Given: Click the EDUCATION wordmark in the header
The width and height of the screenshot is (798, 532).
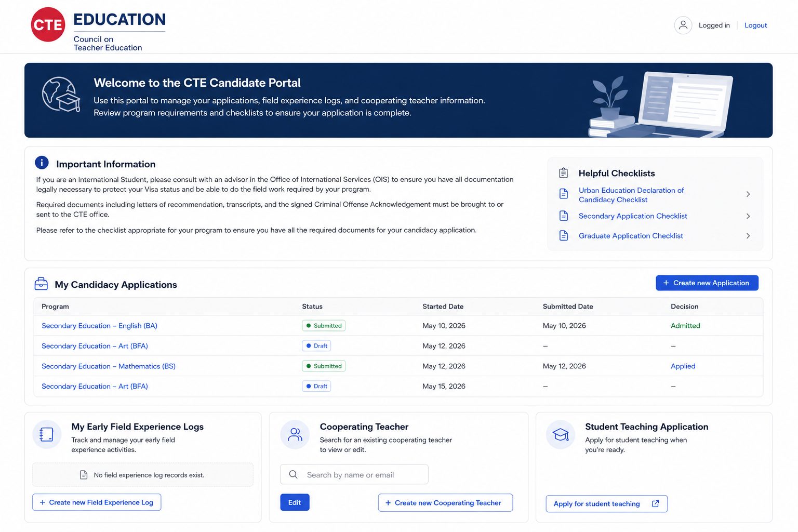Looking at the screenshot, I should coord(119,19).
